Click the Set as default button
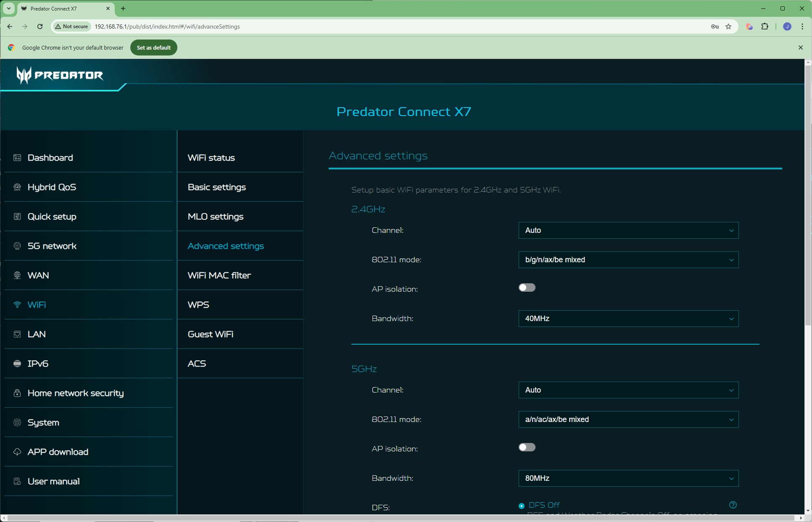Viewport: 812px width, 522px height. coord(153,47)
